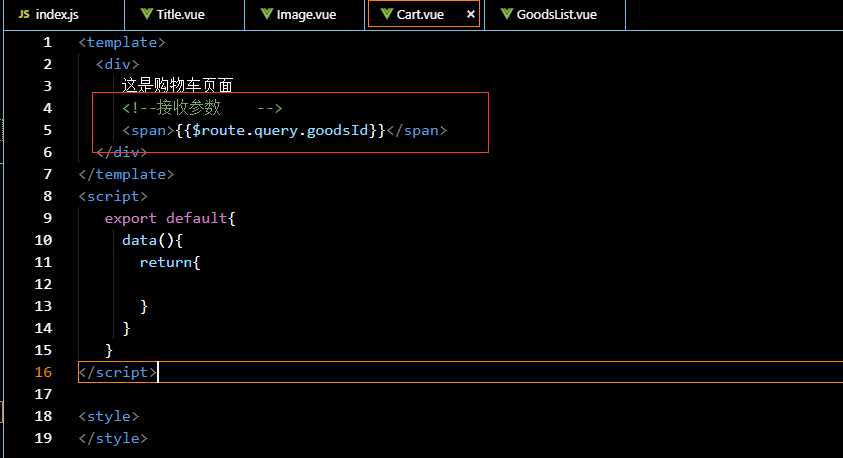Click the opening <style> tag
843x458 pixels.
pos(109,417)
